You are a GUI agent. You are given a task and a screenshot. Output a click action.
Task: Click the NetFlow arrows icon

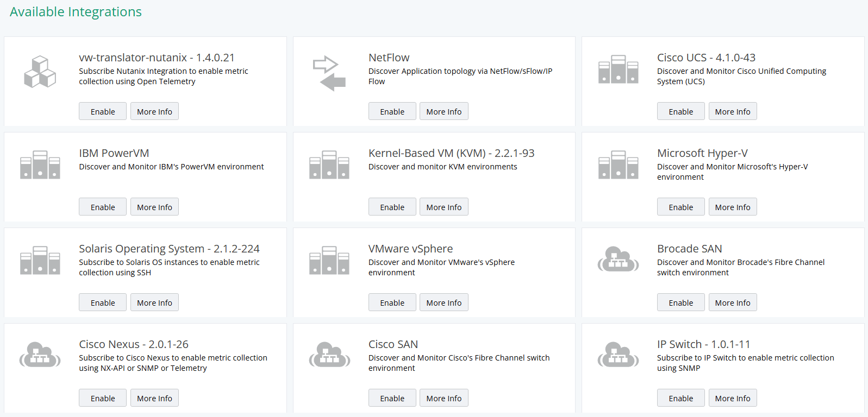329,73
